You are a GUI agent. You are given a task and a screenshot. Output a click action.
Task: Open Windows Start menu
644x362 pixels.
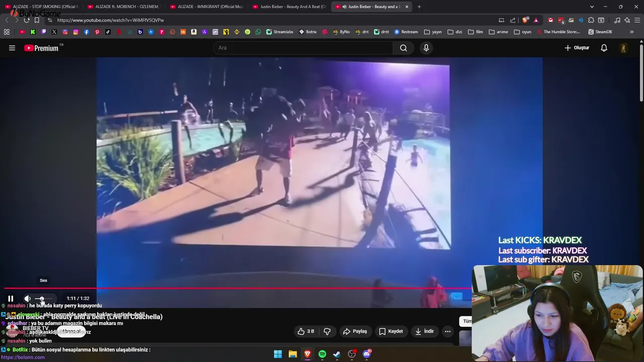click(x=278, y=354)
